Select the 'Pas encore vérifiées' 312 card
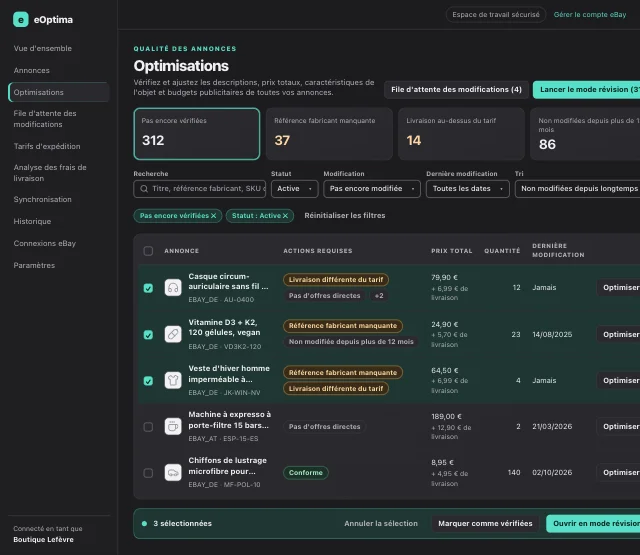This screenshot has width=640, height=555. (x=197, y=134)
